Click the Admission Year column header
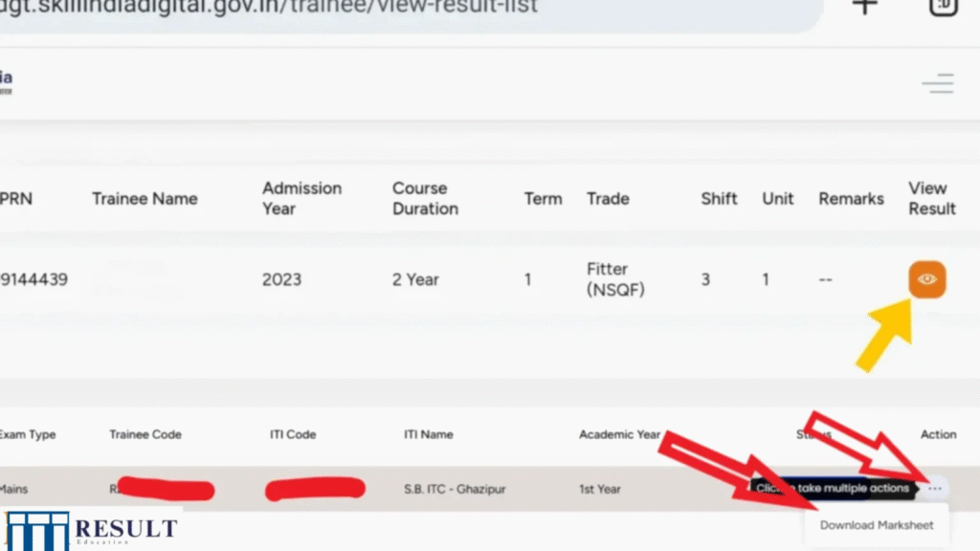This screenshot has height=551, width=980. pyautogui.click(x=301, y=199)
